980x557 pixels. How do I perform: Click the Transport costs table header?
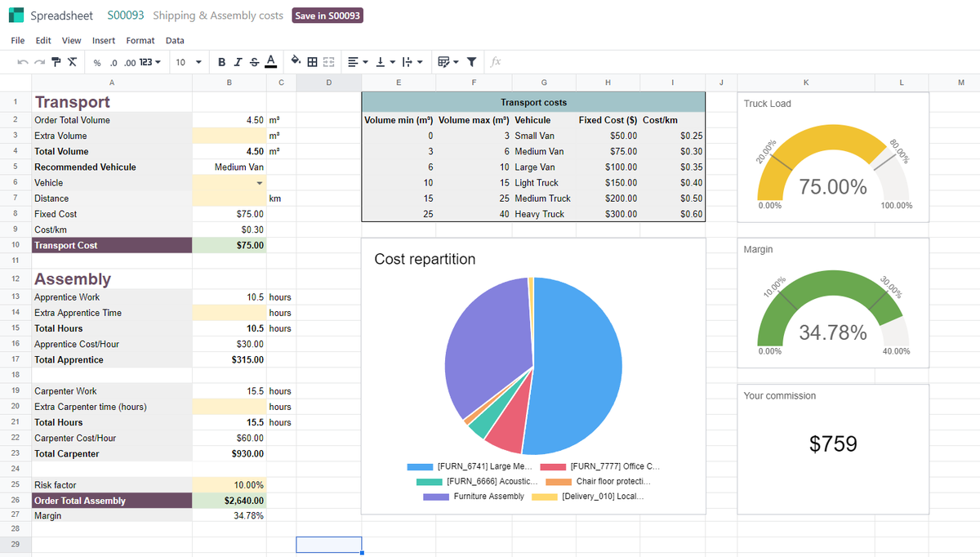click(x=533, y=102)
